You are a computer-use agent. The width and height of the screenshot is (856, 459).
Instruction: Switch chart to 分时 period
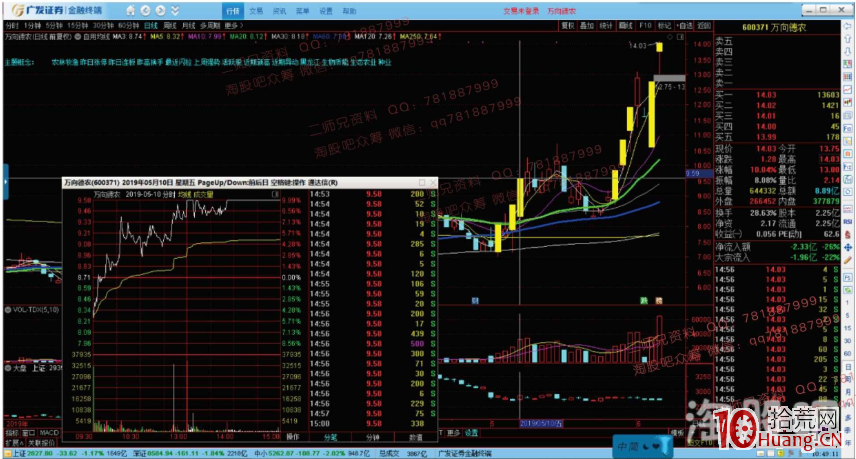pyautogui.click(x=11, y=26)
